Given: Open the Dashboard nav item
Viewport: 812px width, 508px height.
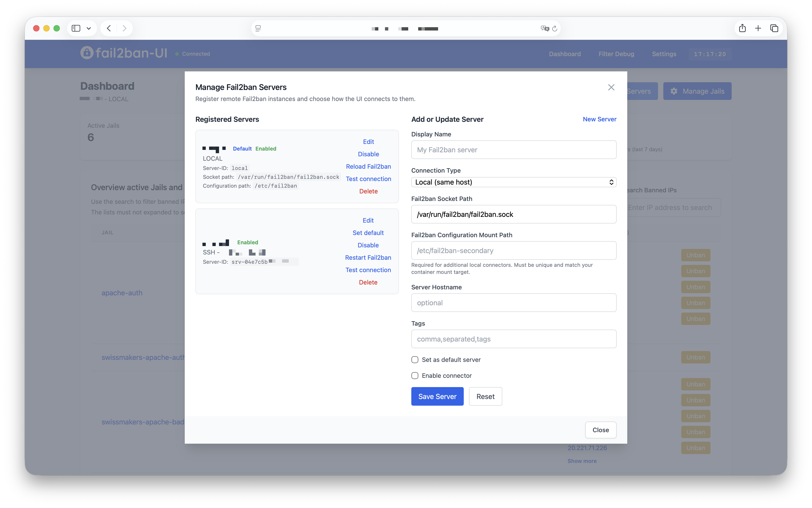Looking at the screenshot, I should pos(565,54).
